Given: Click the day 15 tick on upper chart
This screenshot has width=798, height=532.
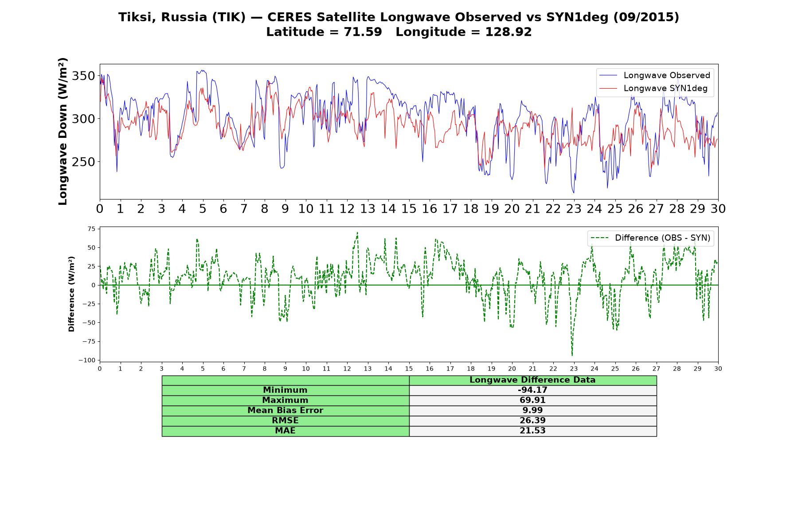Looking at the screenshot, I should (x=409, y=208).
